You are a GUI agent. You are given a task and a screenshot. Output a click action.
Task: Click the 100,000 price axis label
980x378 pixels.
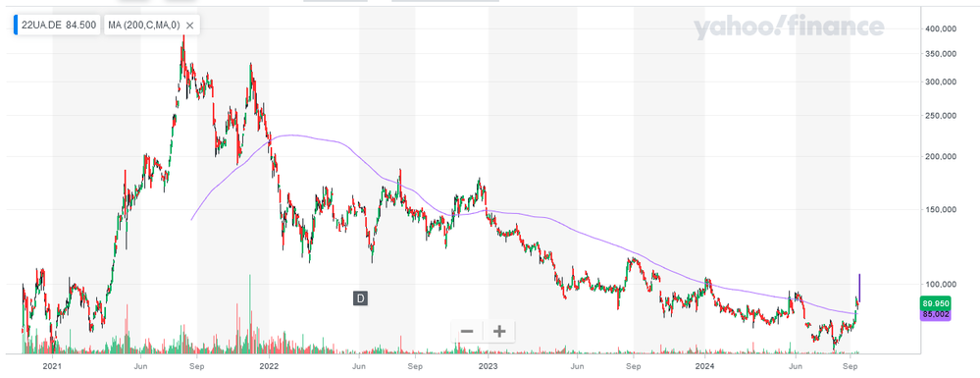pos(940,285)
